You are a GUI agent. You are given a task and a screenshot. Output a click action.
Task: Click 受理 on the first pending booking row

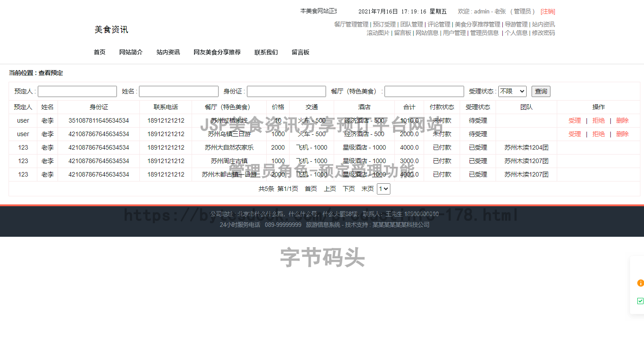click(x=574, y=120)
